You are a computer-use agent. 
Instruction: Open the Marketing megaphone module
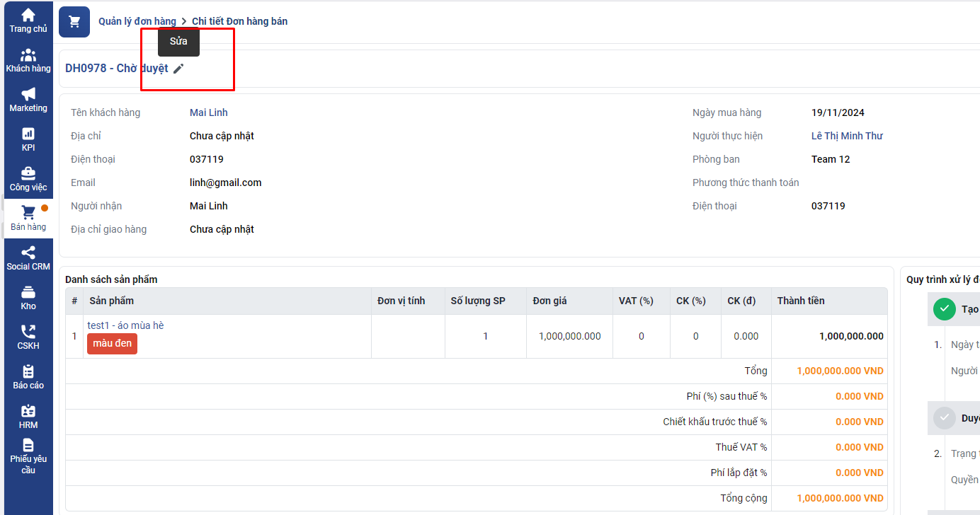pos(28,100)
